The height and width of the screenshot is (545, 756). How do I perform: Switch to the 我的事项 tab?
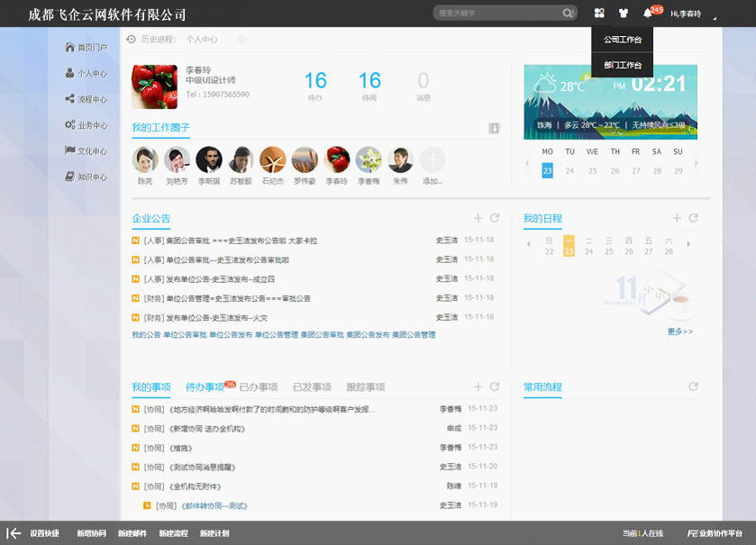151,387
